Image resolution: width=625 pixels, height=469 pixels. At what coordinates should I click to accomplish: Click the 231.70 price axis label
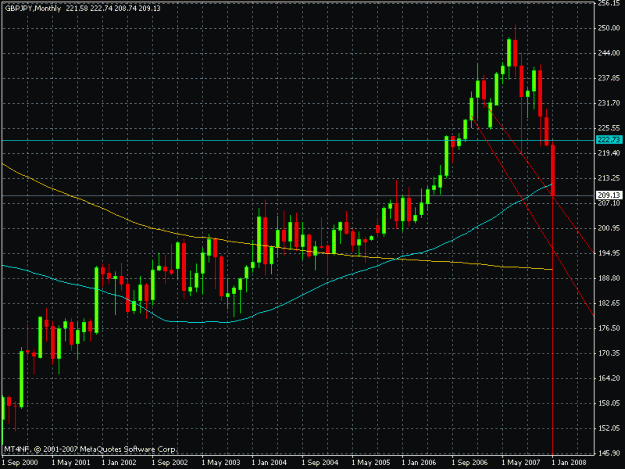point(609,103)
